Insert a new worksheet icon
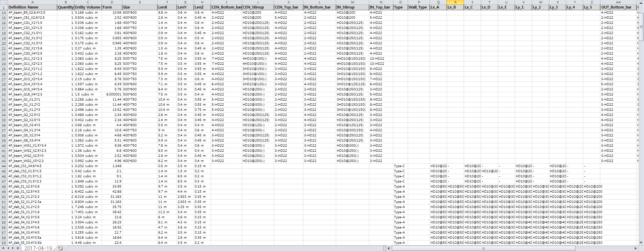This screenshot has height=251, width=644. pyautogui.click(x=60, y=248)
